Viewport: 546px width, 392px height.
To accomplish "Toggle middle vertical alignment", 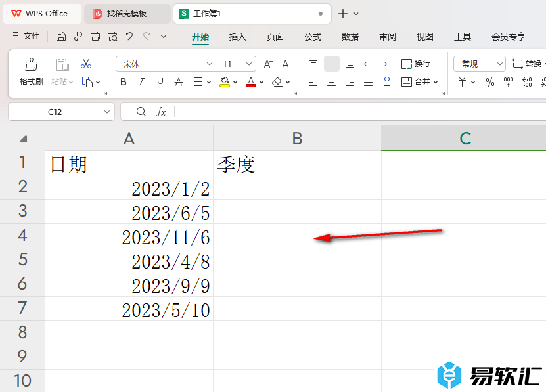I will 332,64.
